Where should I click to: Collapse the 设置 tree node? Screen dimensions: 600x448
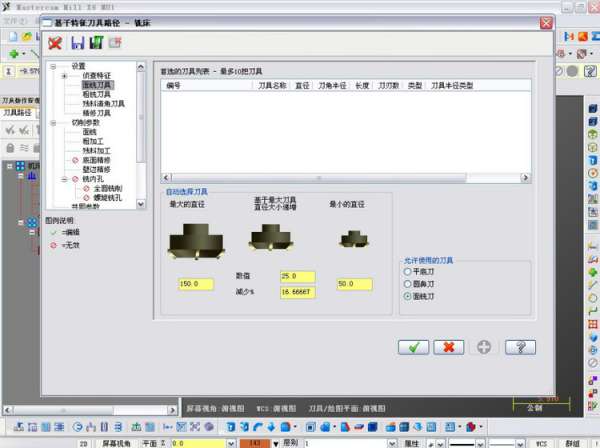(x=53, y=67)
